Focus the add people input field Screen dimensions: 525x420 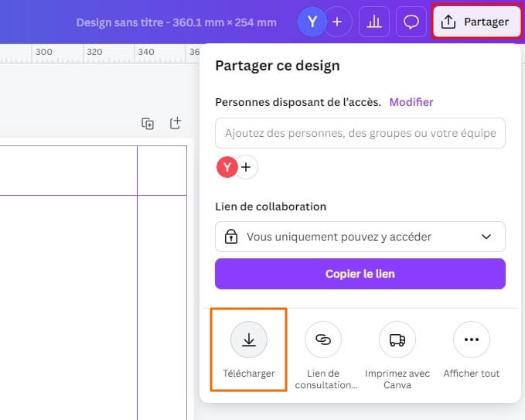point(360,133)
